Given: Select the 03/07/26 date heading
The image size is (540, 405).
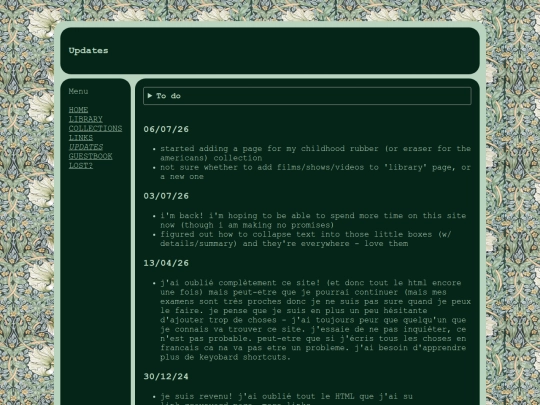Looking at the screenshot, I should click(x=166, y=196).
